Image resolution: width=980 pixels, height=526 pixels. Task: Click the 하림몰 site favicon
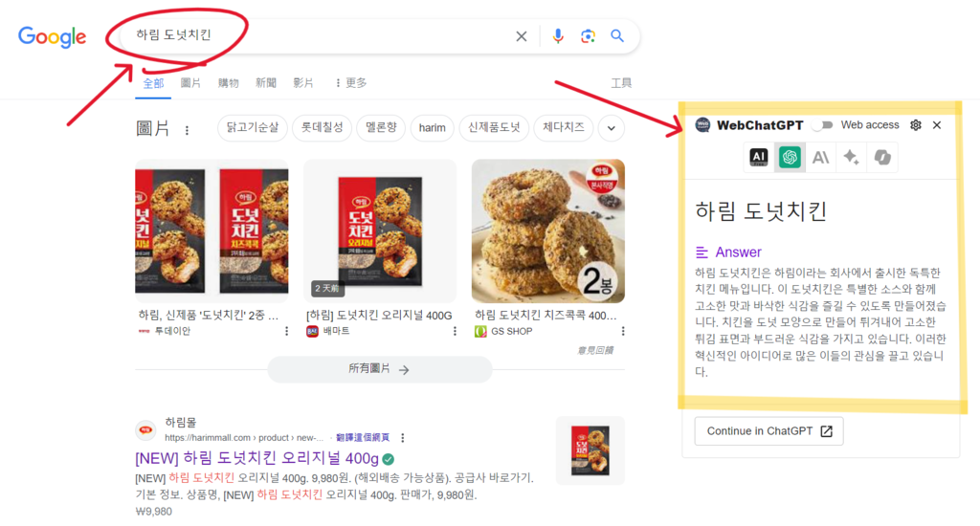(145, 429)
